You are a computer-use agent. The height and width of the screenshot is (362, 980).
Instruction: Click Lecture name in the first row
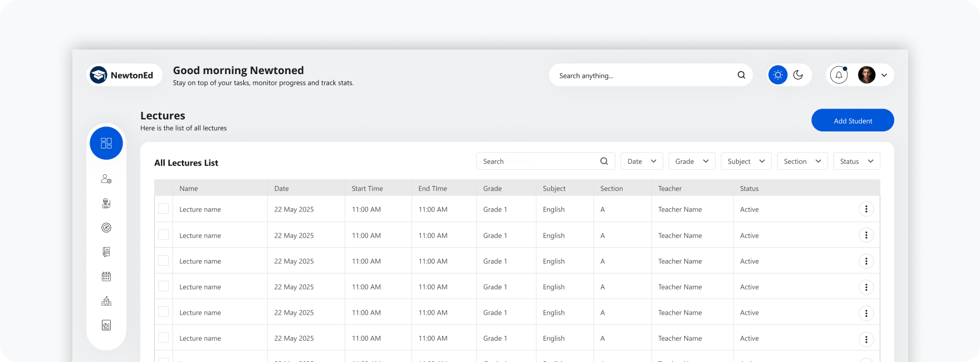[x=200, y=209]
